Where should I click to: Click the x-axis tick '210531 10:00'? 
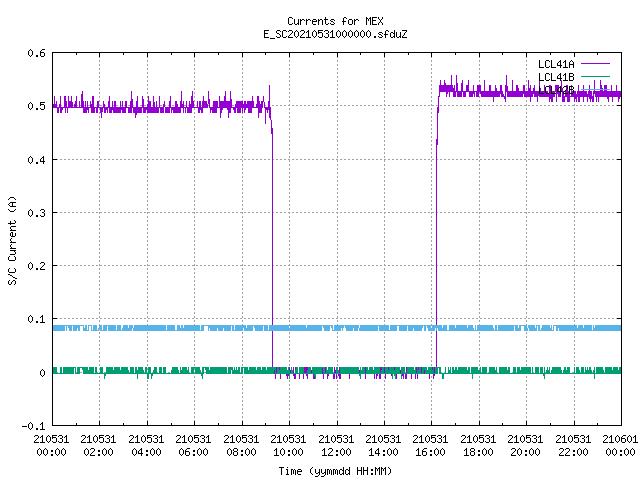(x=288, y=446)
